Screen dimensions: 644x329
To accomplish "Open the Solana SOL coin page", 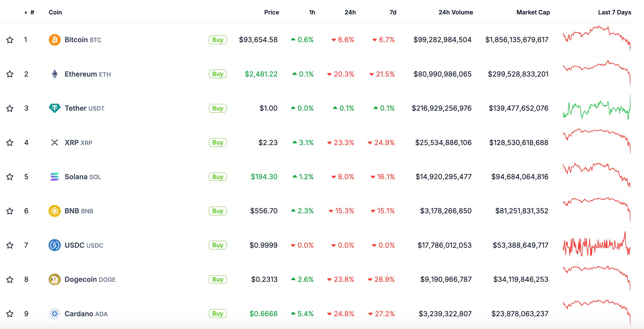I will (83, 177).
